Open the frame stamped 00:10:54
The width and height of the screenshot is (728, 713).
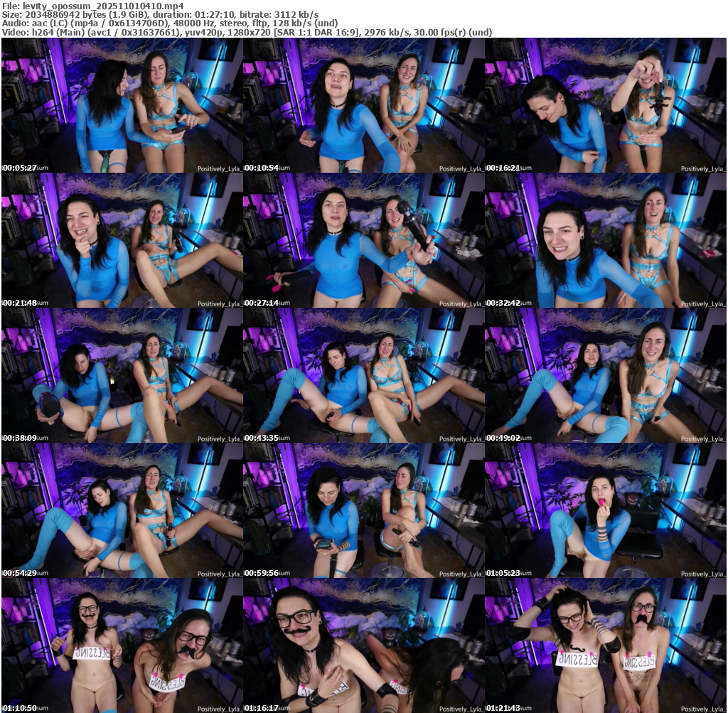click(x=363, y=105)
